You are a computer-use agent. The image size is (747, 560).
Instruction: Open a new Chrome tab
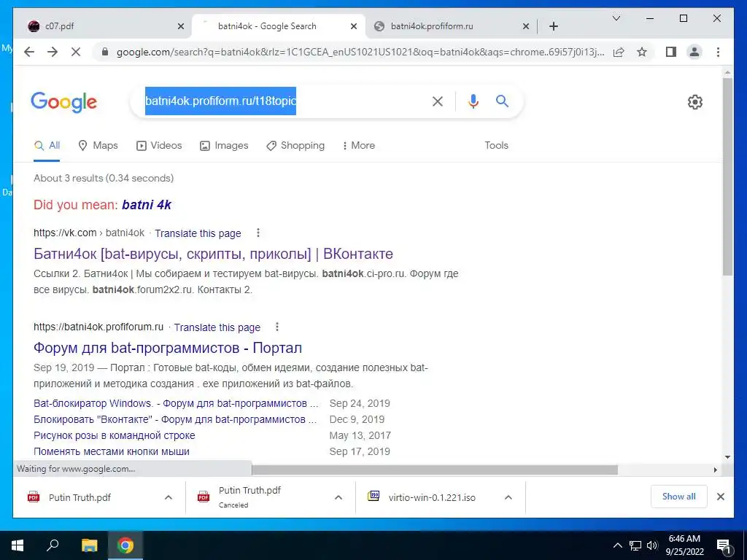(553, 26)
